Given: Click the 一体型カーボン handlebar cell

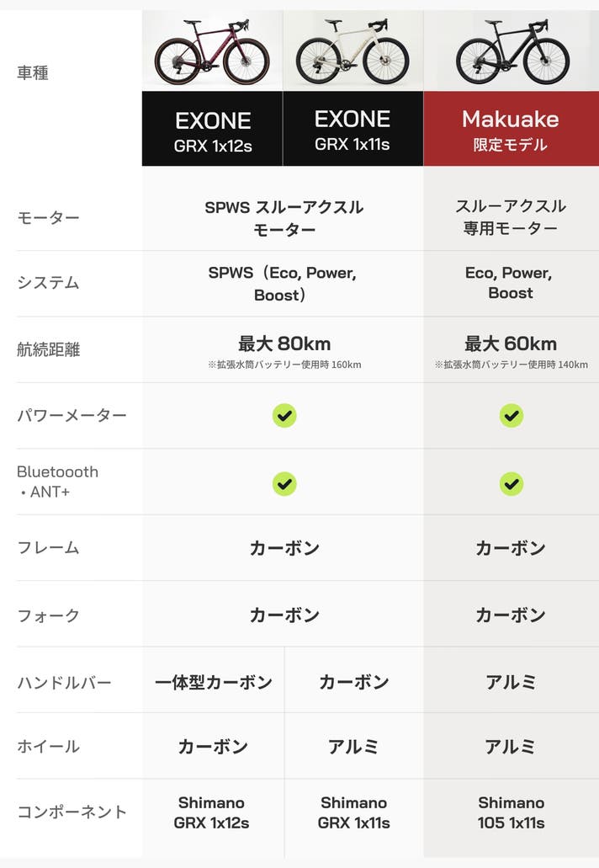Looking at the screenshot, I should point(214,682).
